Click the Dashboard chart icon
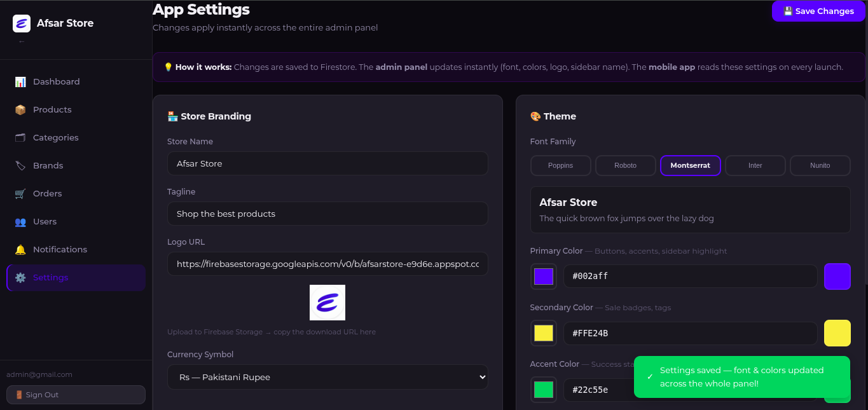The image size is (868, 410). 20,82
